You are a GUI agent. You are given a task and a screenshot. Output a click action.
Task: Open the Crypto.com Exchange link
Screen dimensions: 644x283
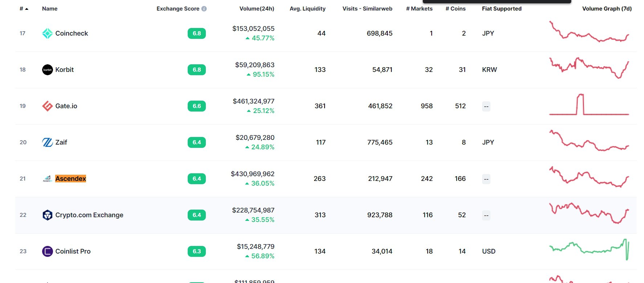point(89,215)
